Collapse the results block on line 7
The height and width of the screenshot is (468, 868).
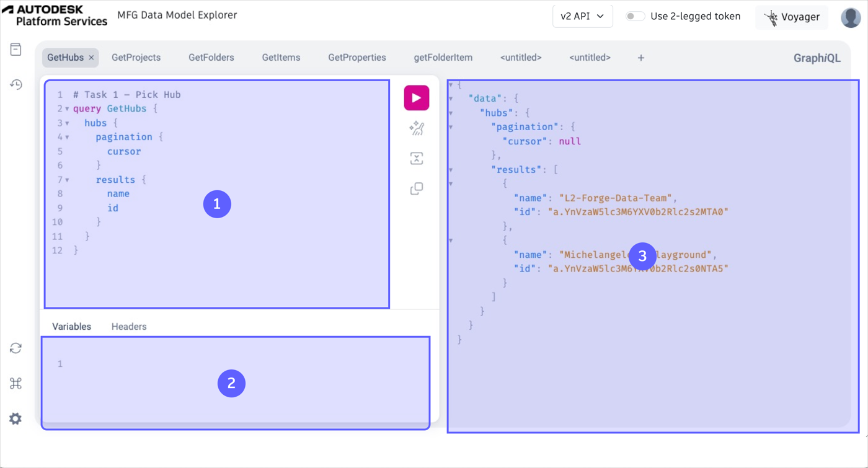click(x=67, y=180)
